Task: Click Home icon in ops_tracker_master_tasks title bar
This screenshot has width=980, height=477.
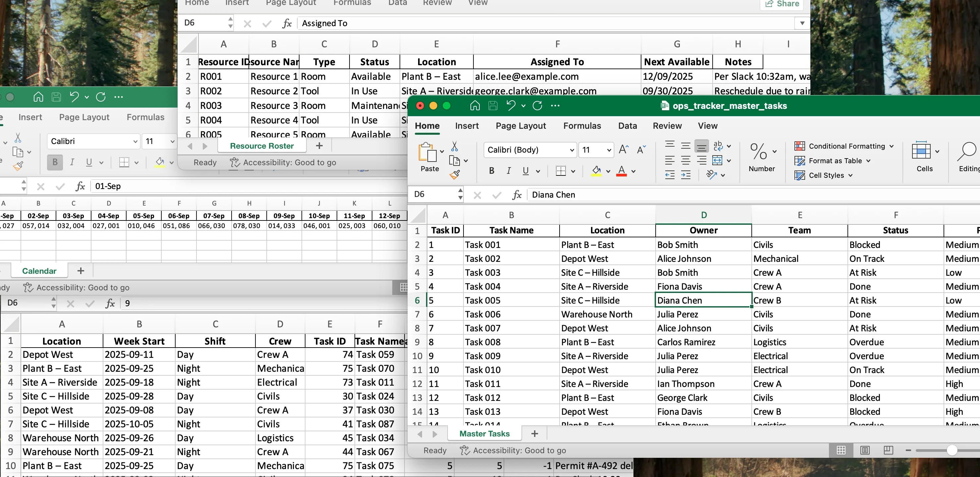Action: (x=475, y=105)
